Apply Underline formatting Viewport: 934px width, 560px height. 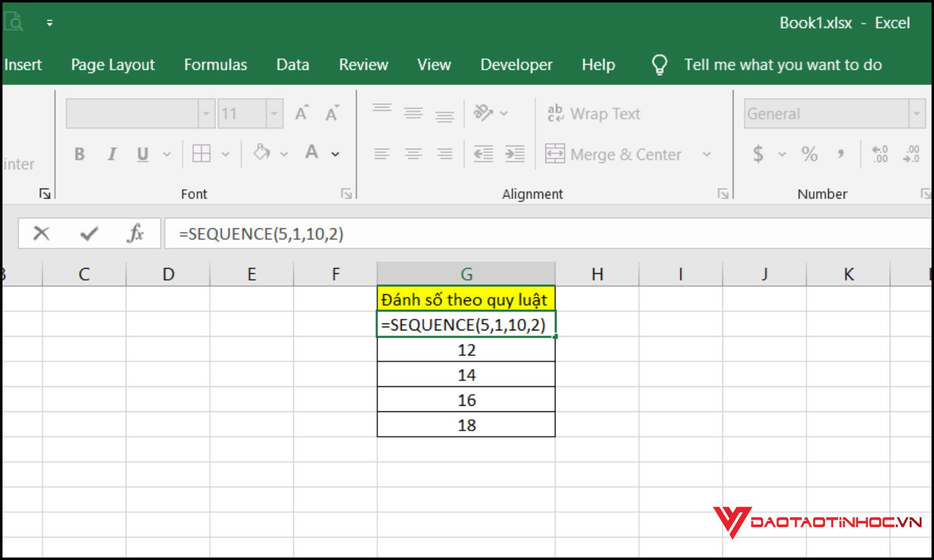[x=142, y=154]
